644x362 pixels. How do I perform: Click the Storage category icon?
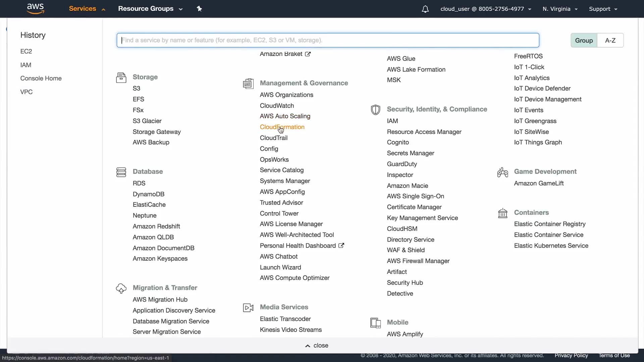[x=121, y=77]
